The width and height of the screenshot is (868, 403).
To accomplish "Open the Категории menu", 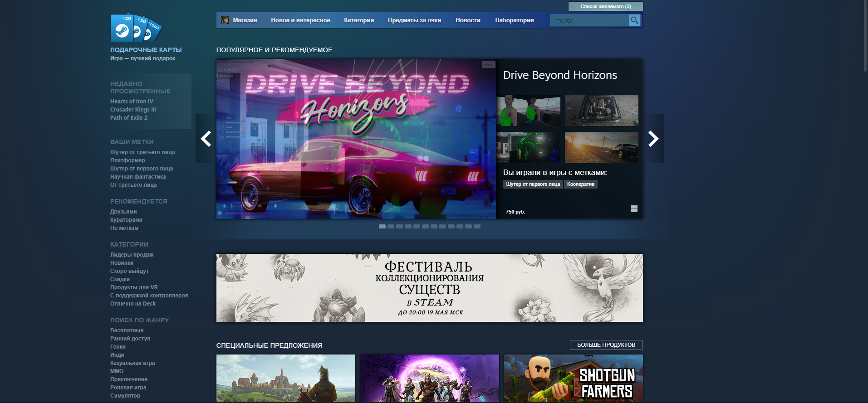I will pos(359,20).
